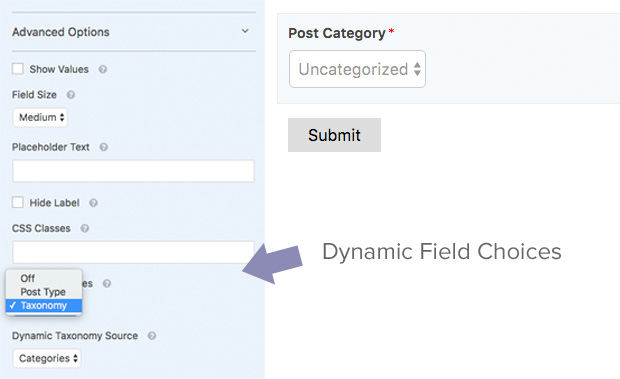This screenshot has width=620, height=379.
Task: Open Dynamic Taxonomy Source help icon
Action: tap(152, 336)
